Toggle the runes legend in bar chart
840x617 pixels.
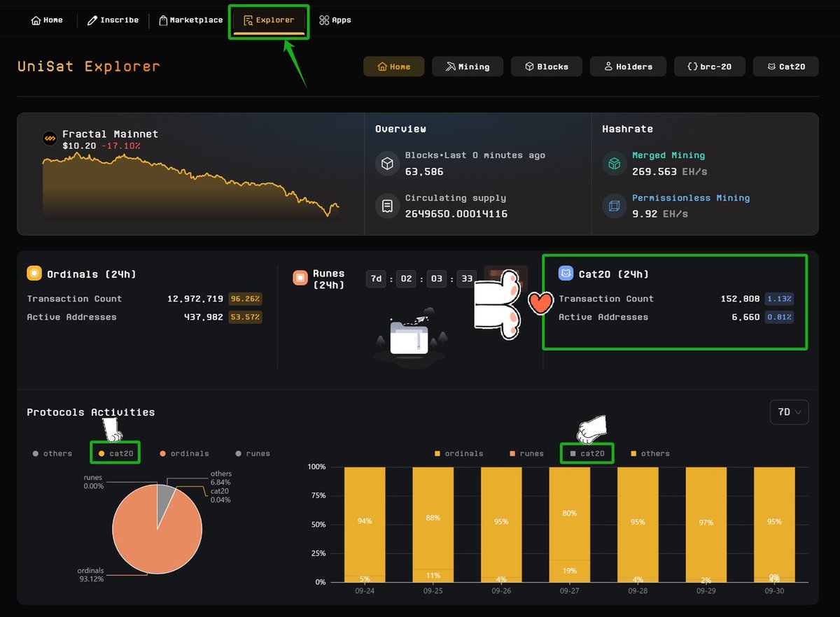(x=526, y=453)
